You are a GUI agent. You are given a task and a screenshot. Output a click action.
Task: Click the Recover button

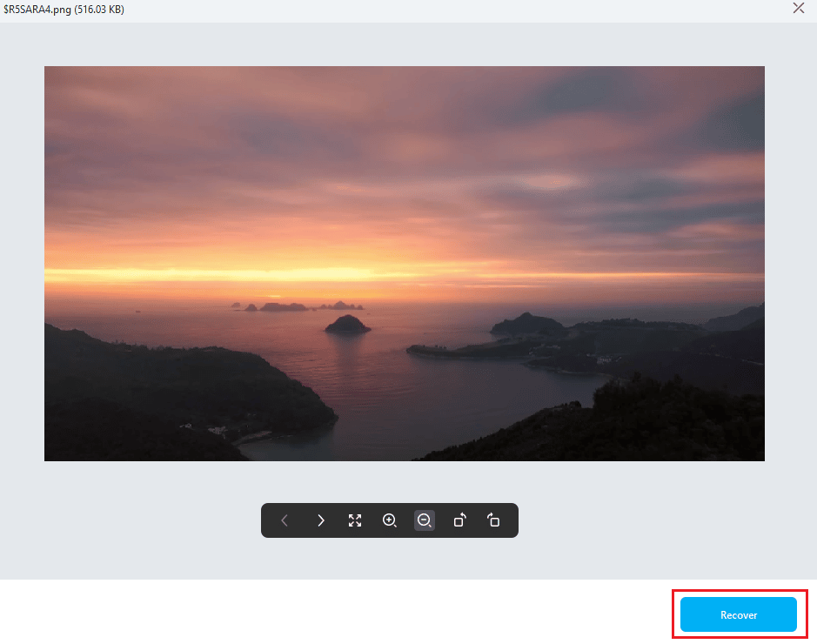pos(739,614)
